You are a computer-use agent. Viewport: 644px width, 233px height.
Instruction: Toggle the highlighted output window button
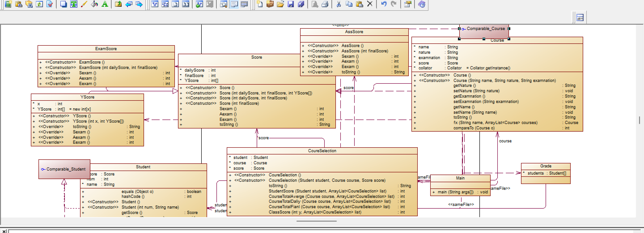tap(234, 4)
